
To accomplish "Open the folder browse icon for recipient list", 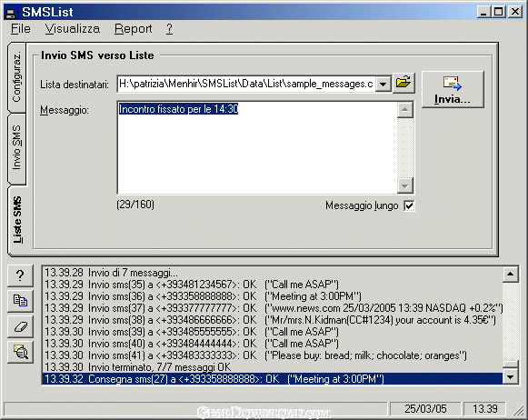I will pos(403,83).
